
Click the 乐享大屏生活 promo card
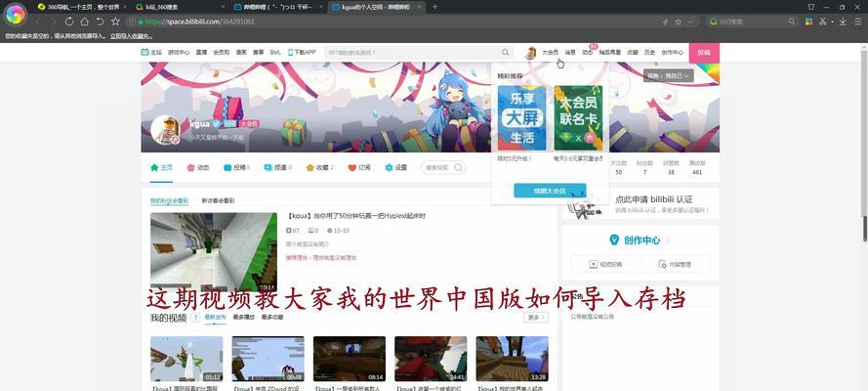[x=521, y=117]
